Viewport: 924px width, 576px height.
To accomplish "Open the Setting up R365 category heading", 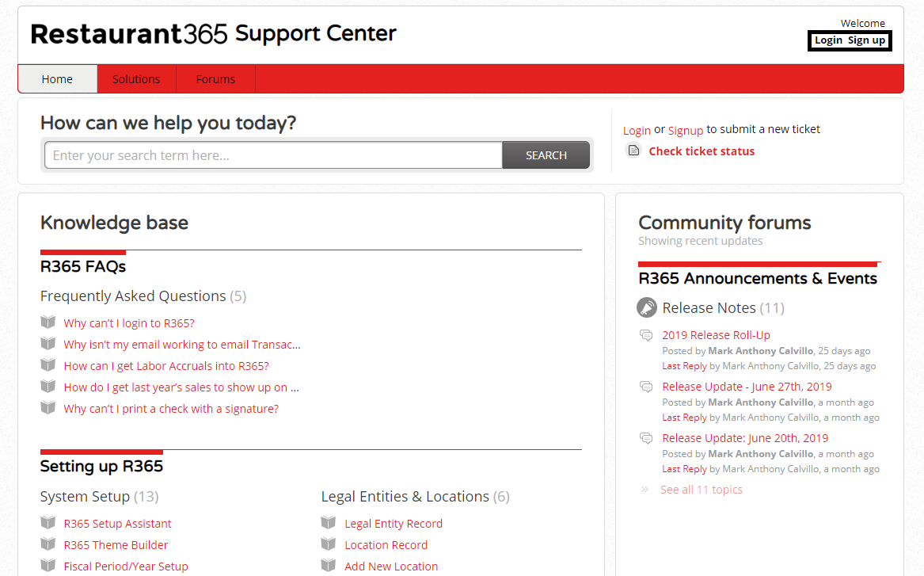I will [101, 467].
